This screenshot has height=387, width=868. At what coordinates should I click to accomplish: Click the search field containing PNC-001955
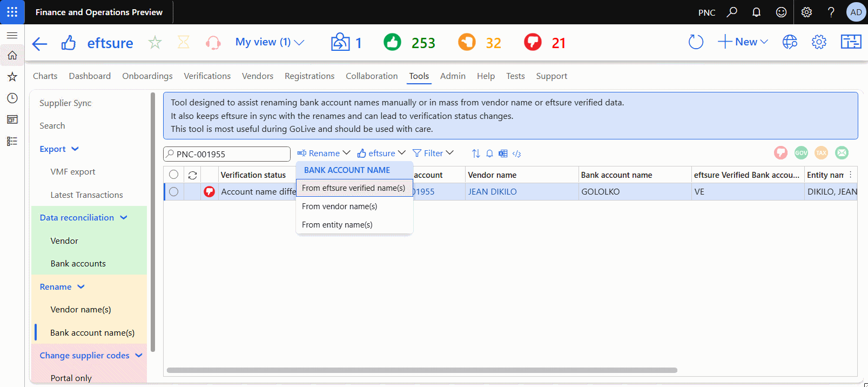coord(227,154)
